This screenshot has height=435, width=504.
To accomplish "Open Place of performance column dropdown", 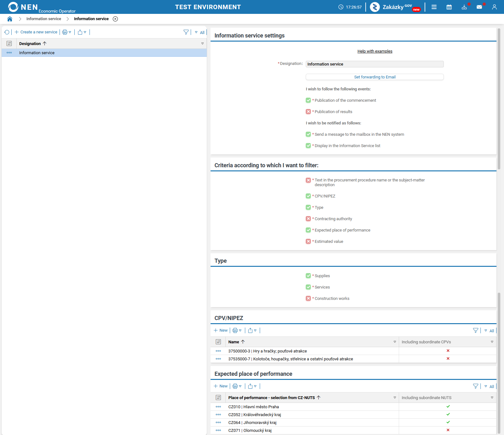I will pyautogui.click(x=395, y=398).
